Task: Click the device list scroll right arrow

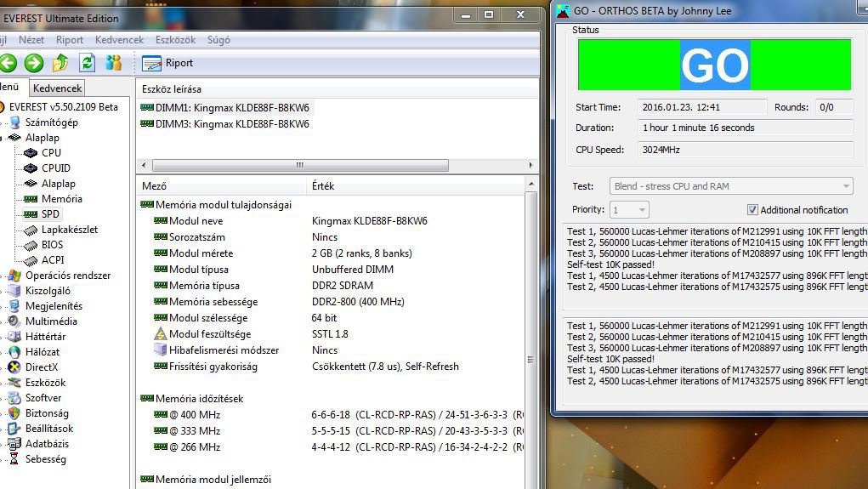Action: tap(530, 165)
